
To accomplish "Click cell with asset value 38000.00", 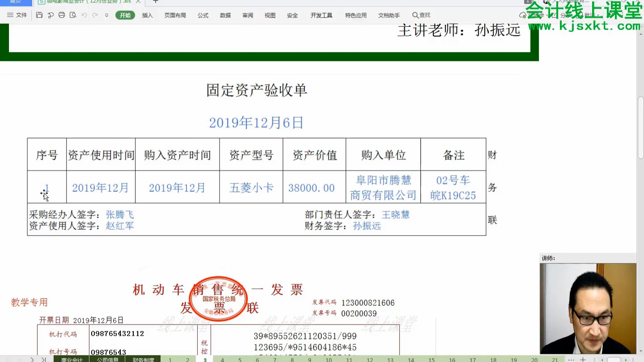I will click(314, 188).
